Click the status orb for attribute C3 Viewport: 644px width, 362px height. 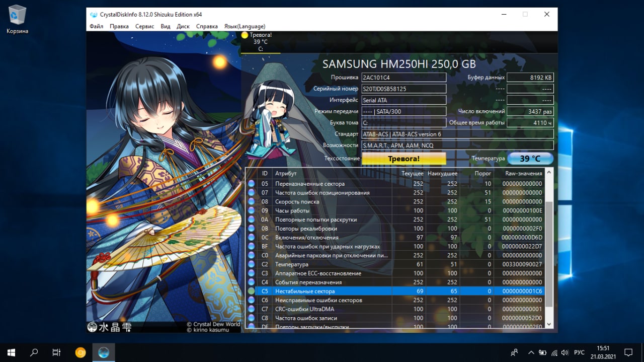coord(251,273)
